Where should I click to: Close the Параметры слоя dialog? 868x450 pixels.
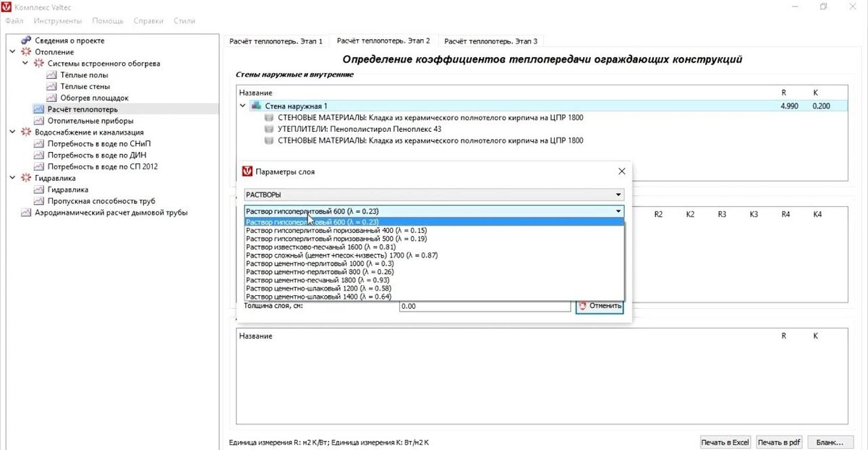[x=621, y=171]
